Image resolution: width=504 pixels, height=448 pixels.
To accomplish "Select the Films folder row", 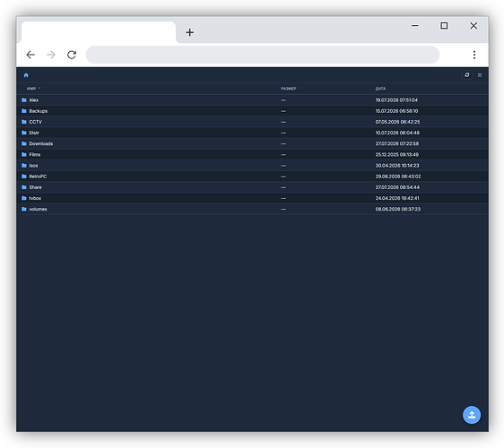I will click(x=252, y=154).
